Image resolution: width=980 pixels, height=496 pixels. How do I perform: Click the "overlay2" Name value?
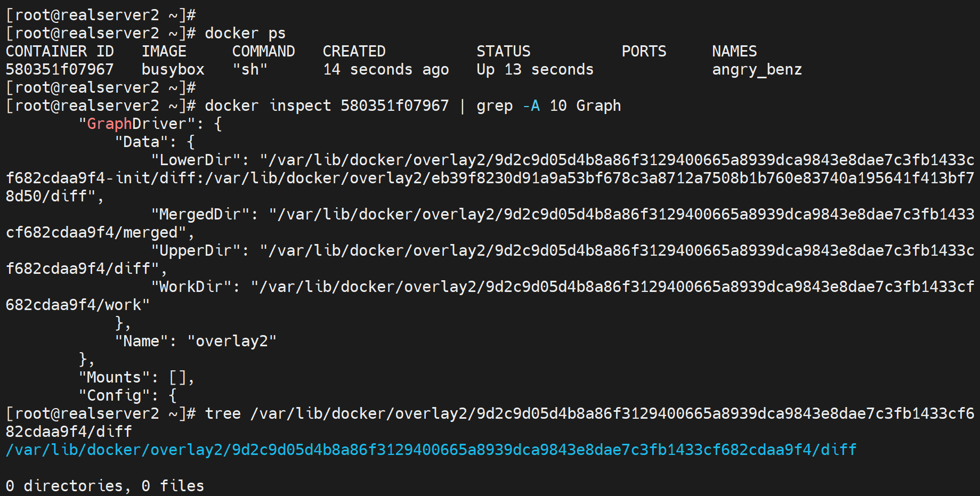coord(232,341)
